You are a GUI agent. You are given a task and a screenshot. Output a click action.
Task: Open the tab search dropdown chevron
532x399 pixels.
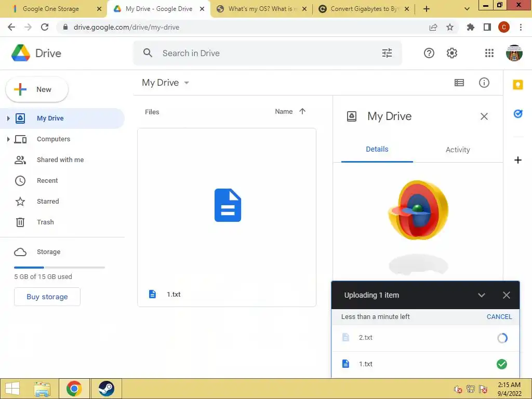467,9
